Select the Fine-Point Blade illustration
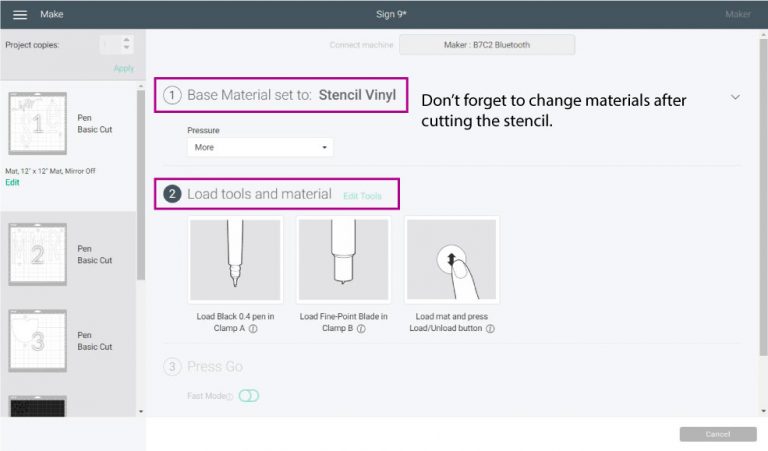The width and height of the screenshot is (768, 451). tap(343, 260)
